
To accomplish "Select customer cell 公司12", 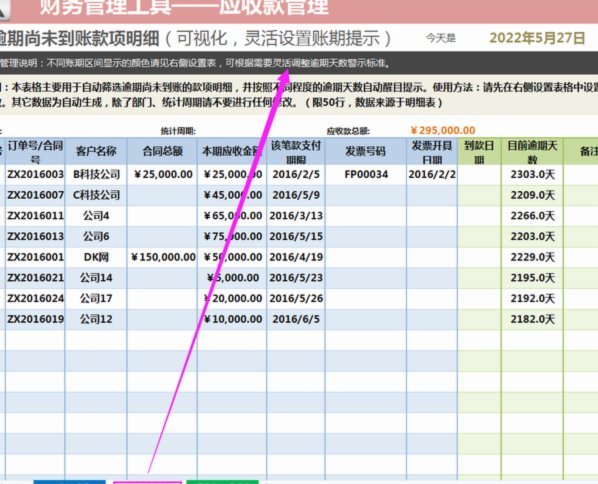I will tap(96, 319).
